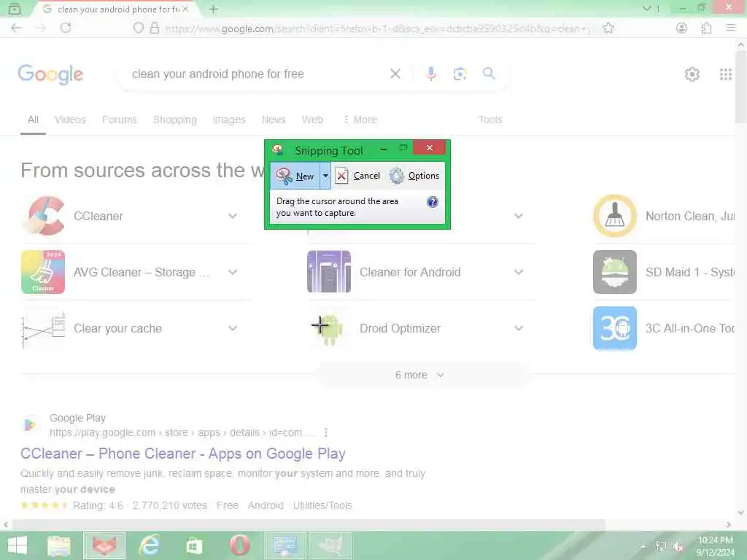This screenshot has width=747, height=560.
Task: Switch to the Web tab
Action: (x=312, y=120)
